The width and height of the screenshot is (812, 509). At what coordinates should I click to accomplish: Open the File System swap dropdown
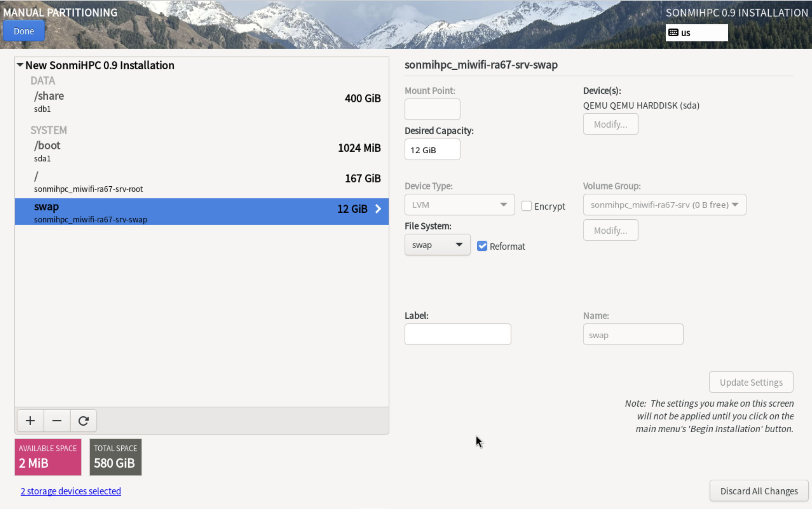tap(437, 245)
